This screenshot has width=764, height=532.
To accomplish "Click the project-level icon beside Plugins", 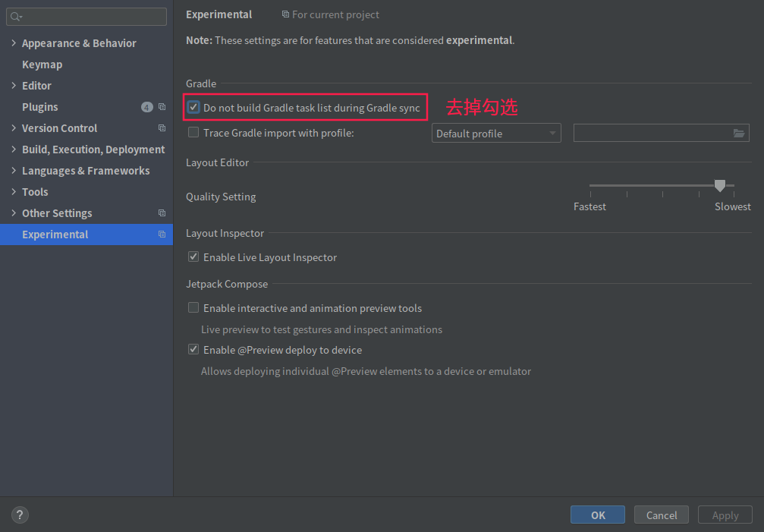I will point(162,107).
